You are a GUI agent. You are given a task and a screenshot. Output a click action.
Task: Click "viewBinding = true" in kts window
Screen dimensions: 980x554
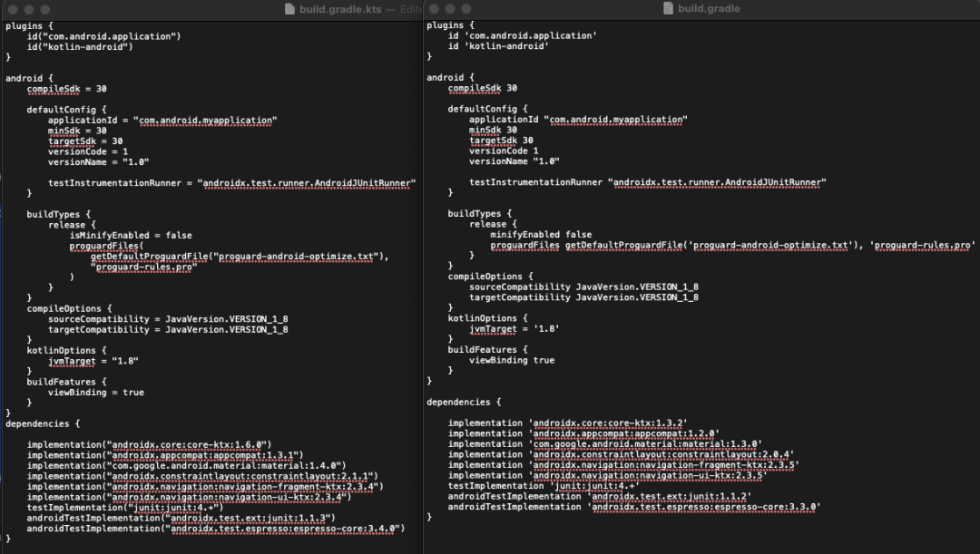96,393
